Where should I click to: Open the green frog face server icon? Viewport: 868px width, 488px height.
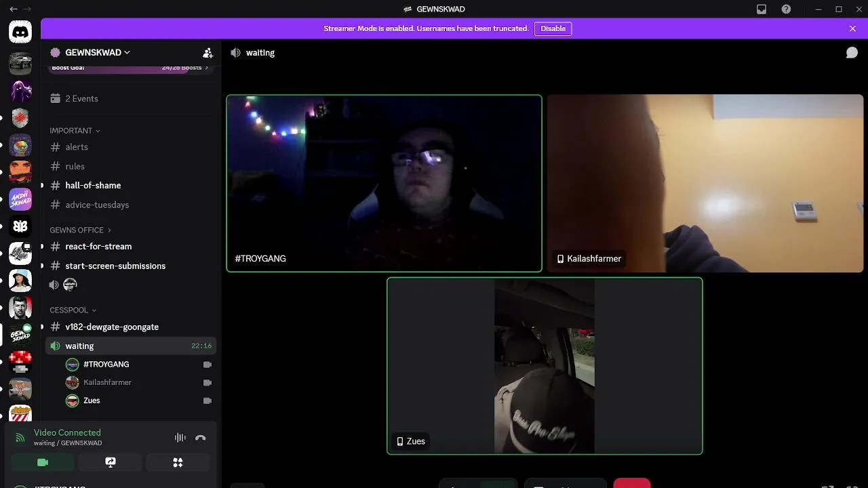20,145
